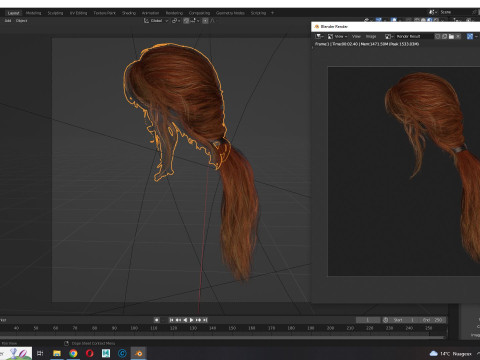Click the weather widget showing 14°C
The height and width of the screenshot is (360, 480).
(x=451, y=354)
